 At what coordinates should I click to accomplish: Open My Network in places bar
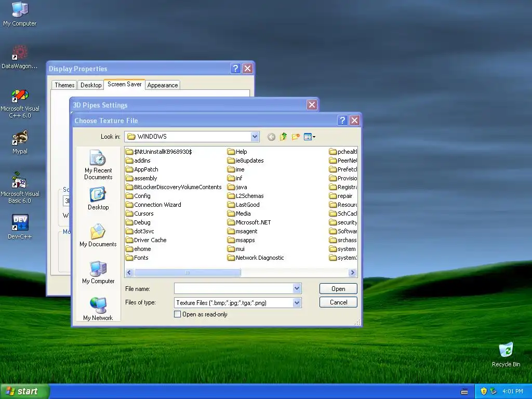(98, 309)
